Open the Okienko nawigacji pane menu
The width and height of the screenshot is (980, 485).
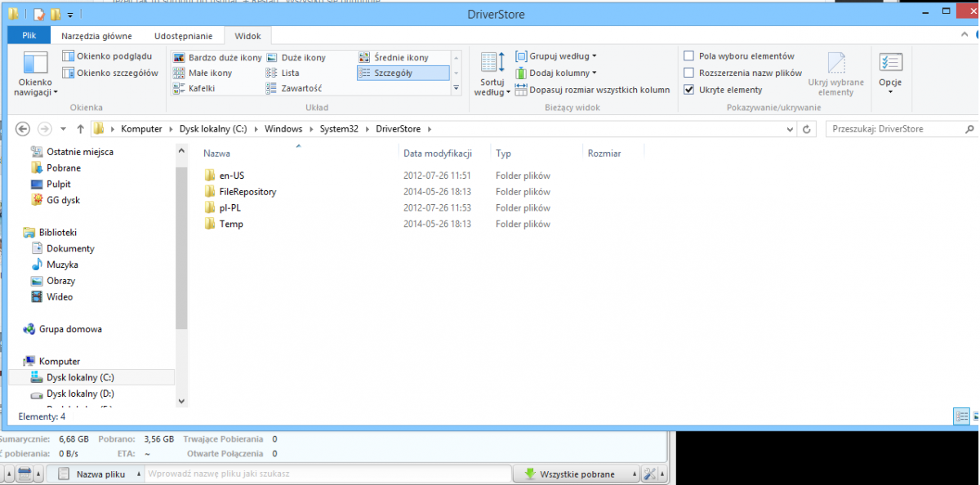tap(35, 75)
